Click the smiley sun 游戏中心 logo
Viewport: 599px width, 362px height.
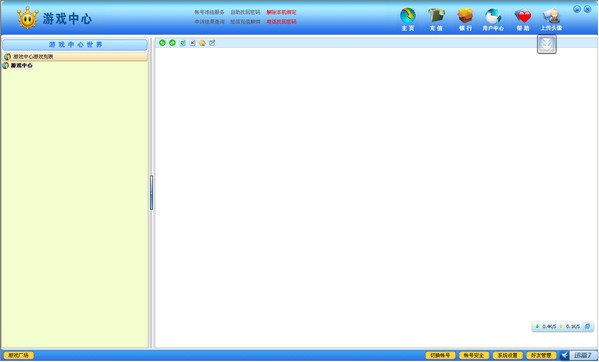point(28,18)
